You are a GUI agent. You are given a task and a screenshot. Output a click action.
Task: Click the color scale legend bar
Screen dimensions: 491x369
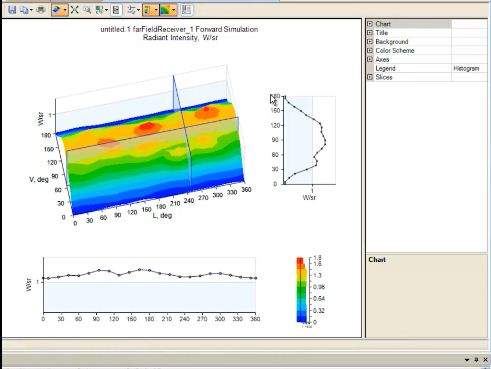pos(302,290)
